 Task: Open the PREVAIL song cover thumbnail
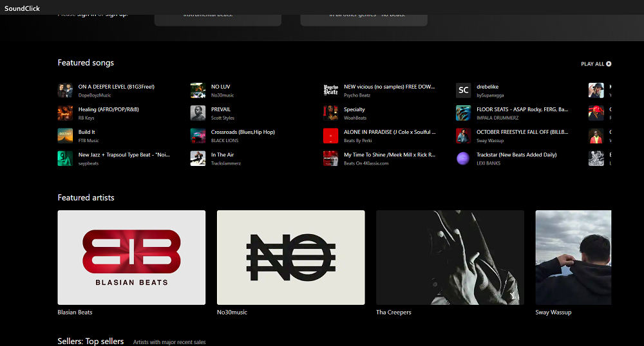[198, 113]
